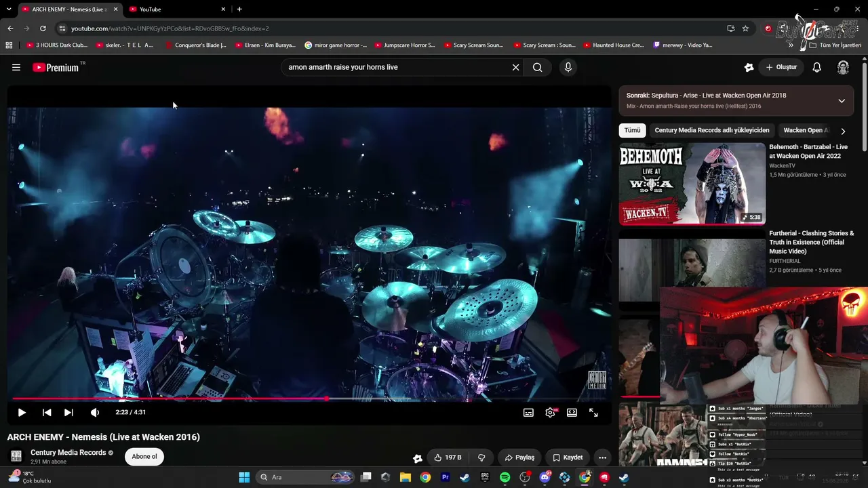
Task: Select Century Media Records adlı yükleyiciden chip
Action: (x=712, y=130)
